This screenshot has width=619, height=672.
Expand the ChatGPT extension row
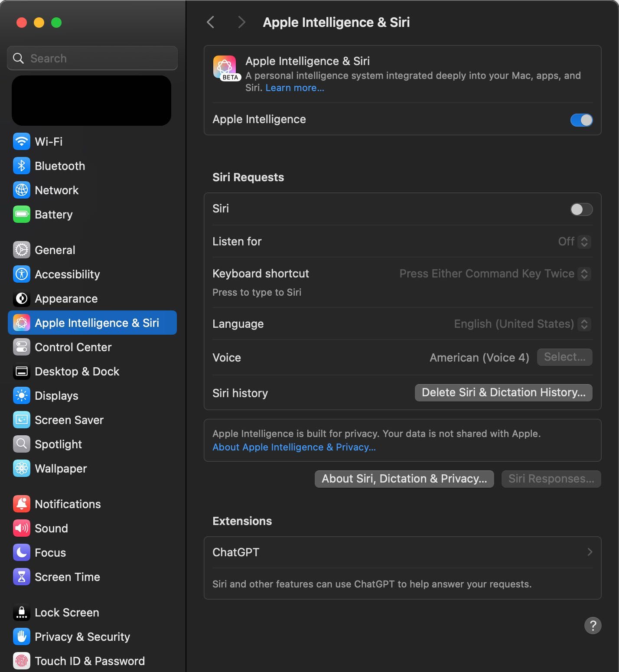pyautogui.click(x=402, y=552)
